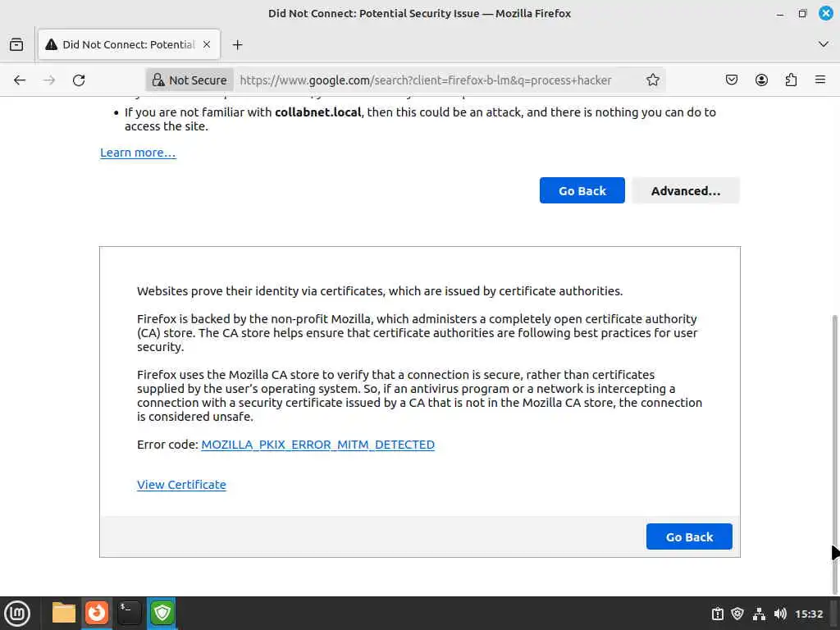
Task: Open Save to Pocket icon
Action: 731,80
